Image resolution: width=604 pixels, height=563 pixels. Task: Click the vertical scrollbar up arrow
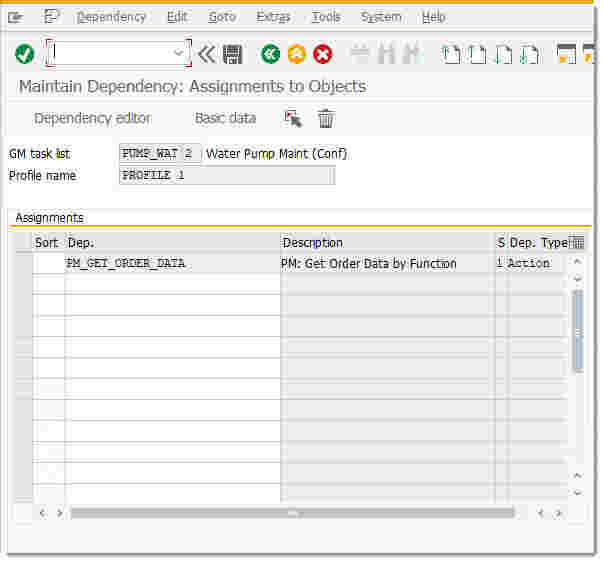click(577, 262)
